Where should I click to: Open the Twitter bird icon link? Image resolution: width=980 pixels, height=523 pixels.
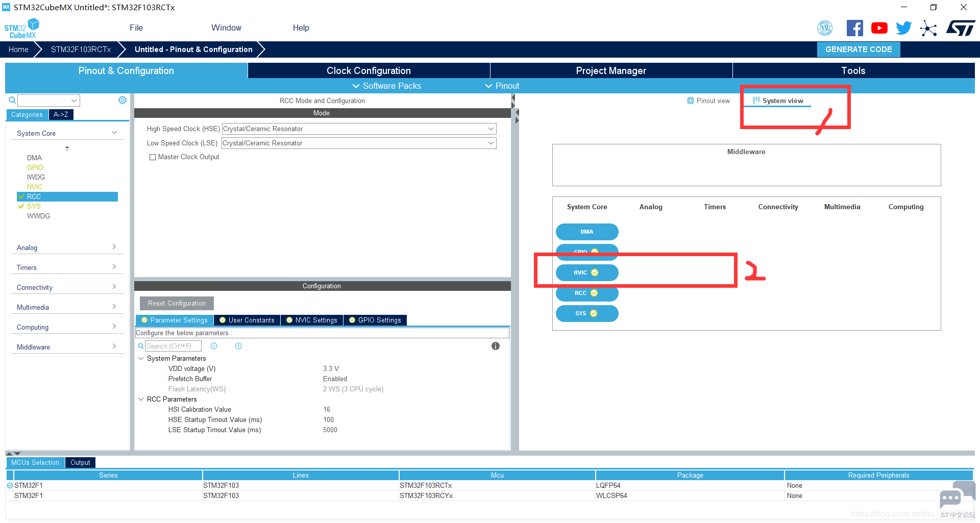pyautogui.click(x=903, y=28)
